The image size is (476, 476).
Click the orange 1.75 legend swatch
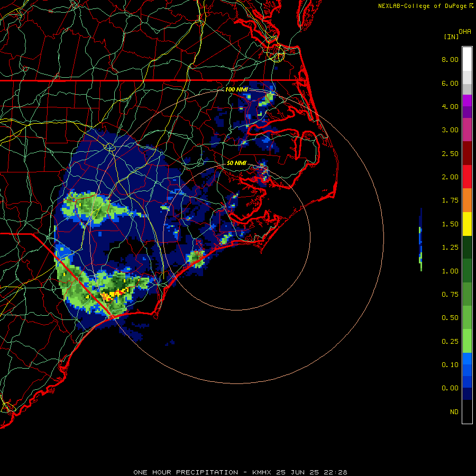pos(467,200)
